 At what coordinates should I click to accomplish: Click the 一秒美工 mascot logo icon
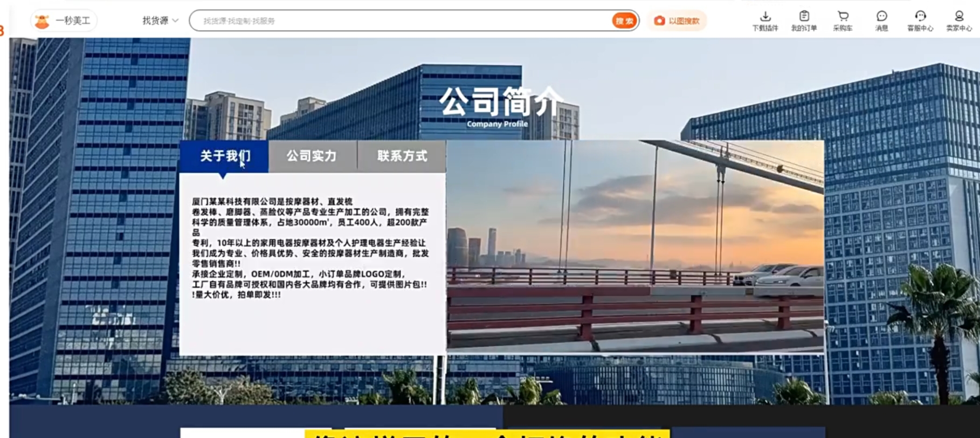[42, 21]
